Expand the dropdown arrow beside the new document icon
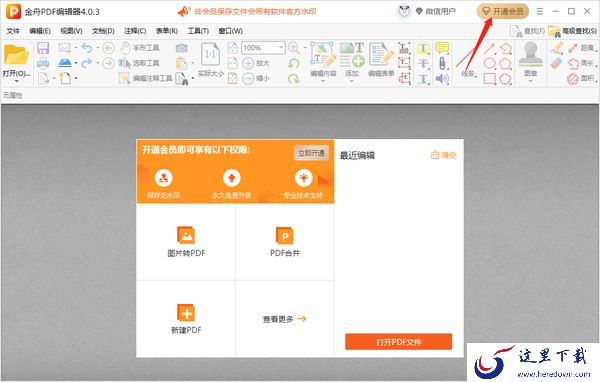 pos(76,78)
